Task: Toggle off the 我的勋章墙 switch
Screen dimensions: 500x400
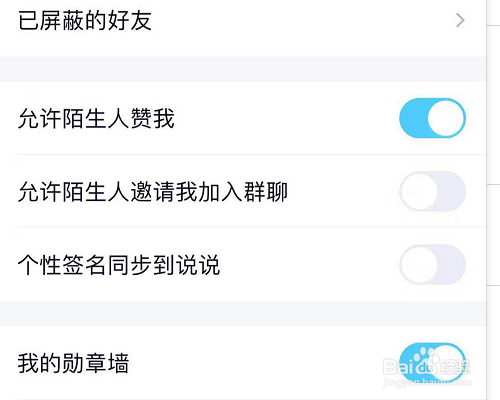Action: (432, 363)
